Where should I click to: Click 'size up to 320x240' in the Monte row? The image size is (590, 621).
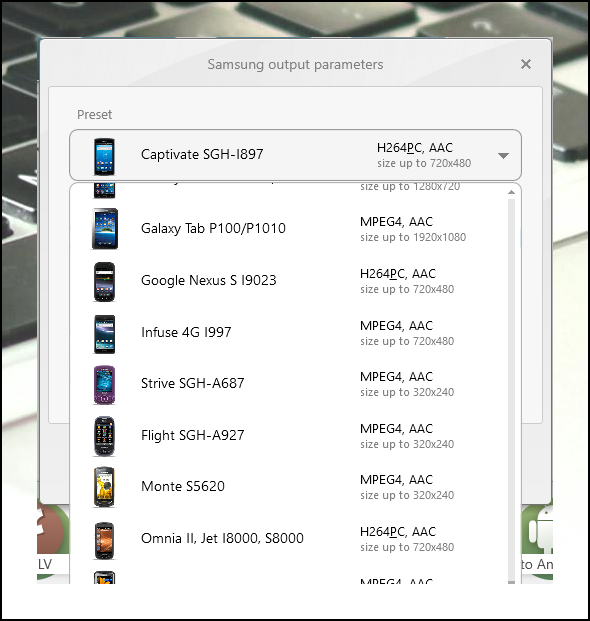point(407,495)
